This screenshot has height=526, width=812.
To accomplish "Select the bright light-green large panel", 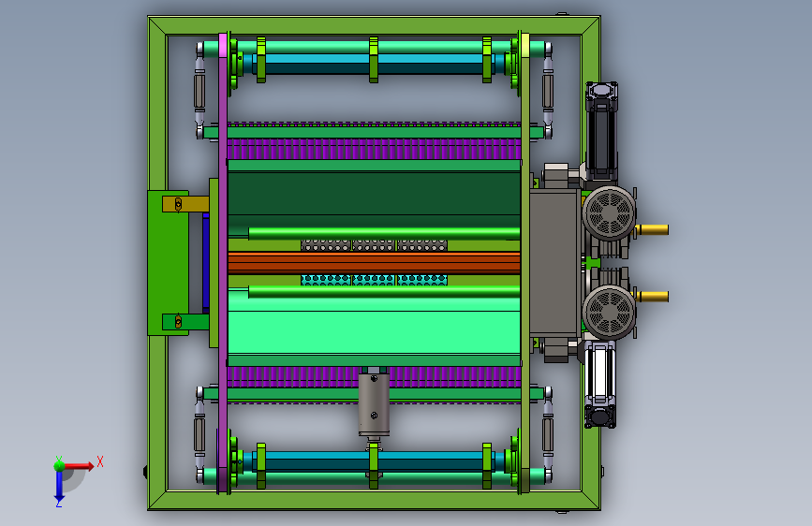I will click(x=374, y=332).
